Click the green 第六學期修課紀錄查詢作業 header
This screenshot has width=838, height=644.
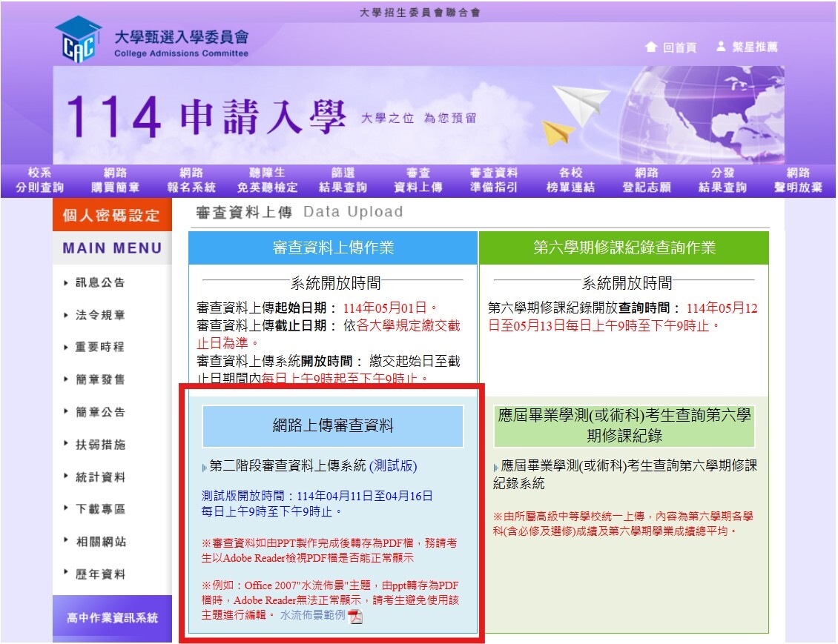point(624,248)
